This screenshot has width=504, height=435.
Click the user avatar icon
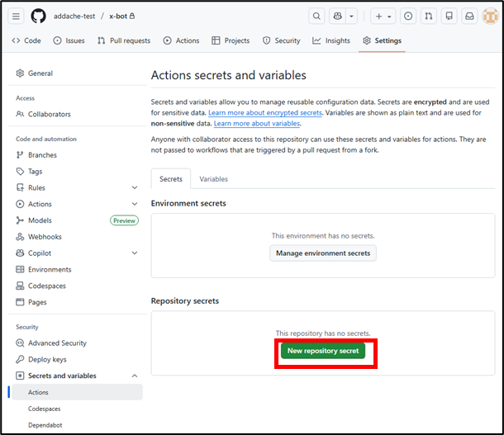click(x=490, y=16)
